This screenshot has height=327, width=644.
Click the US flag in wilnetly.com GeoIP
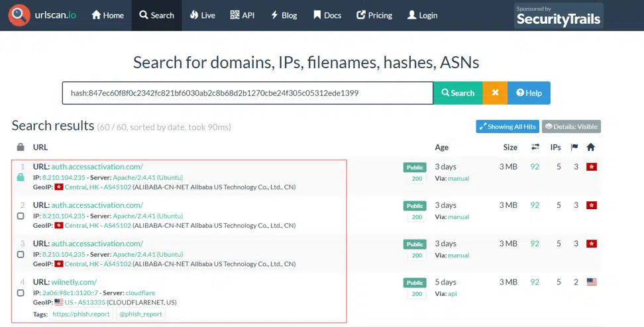click(x=59, y=303)
